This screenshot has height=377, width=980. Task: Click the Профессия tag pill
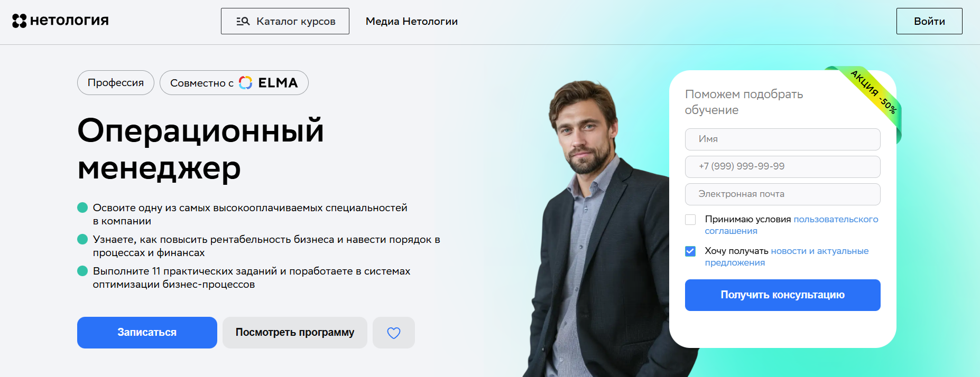pos(116,83)
